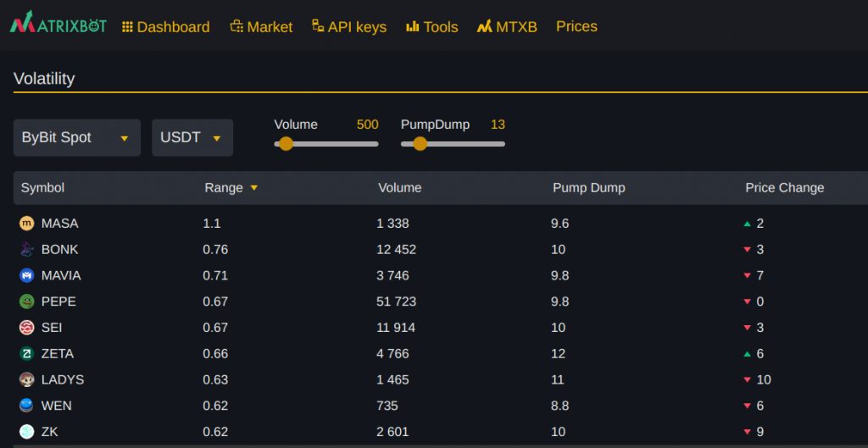Click the MASA coin icon
The height and width of the screenshot is (448, 868).
[x=26, y=224]
